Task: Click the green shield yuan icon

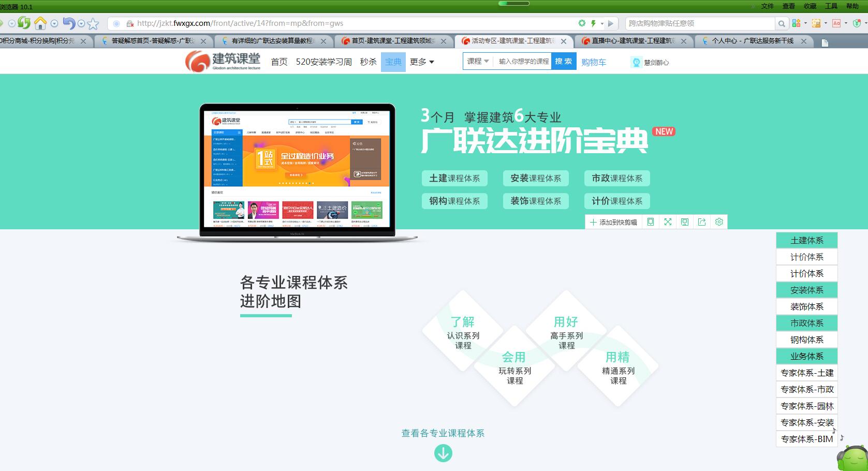Action: click(858, 23)
